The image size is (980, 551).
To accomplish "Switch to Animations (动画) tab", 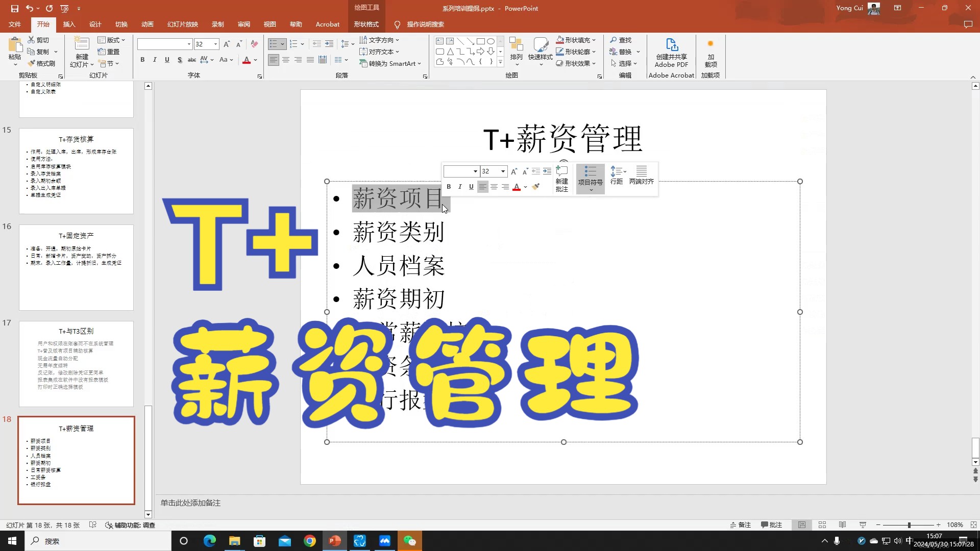I will [148, 24].
